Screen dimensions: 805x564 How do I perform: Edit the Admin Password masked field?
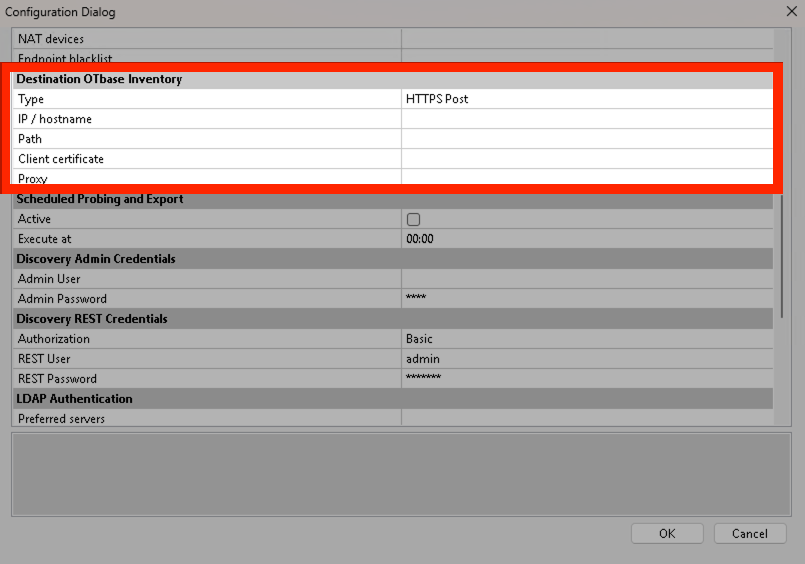[587, 299]
